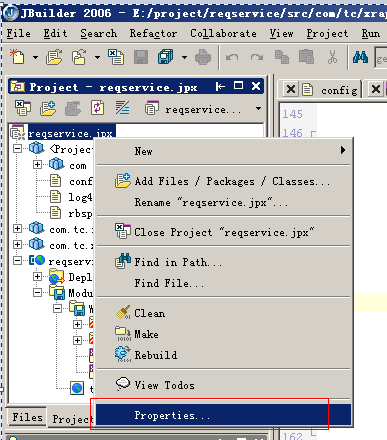Screen dimensions: 387x440
Task: Click the Save floppy disk icon
Action: (x=141, y=57)
